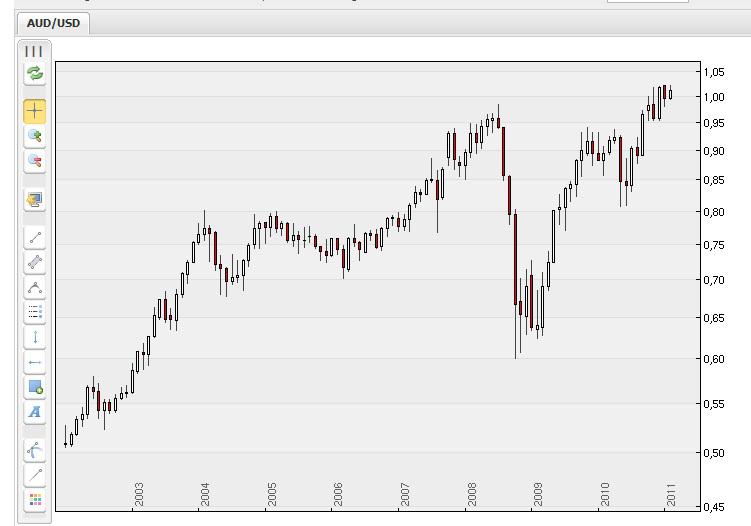751x526 pixels.
Task: Activate the zoom out magnifier tool
Action: pyautogui.click(x=34, y=160)
